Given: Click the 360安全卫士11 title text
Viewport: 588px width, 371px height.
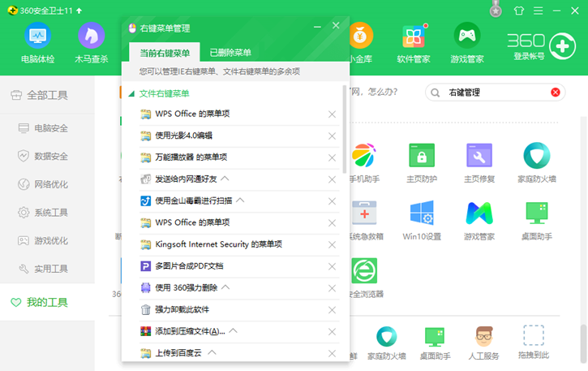Looking at the screenshot, I should tap(45, 11).
